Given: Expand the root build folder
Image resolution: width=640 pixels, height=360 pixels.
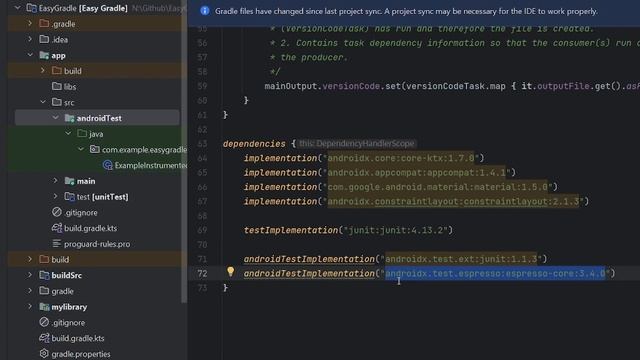Looking at the screenshot, I should (x=30, y=259).
